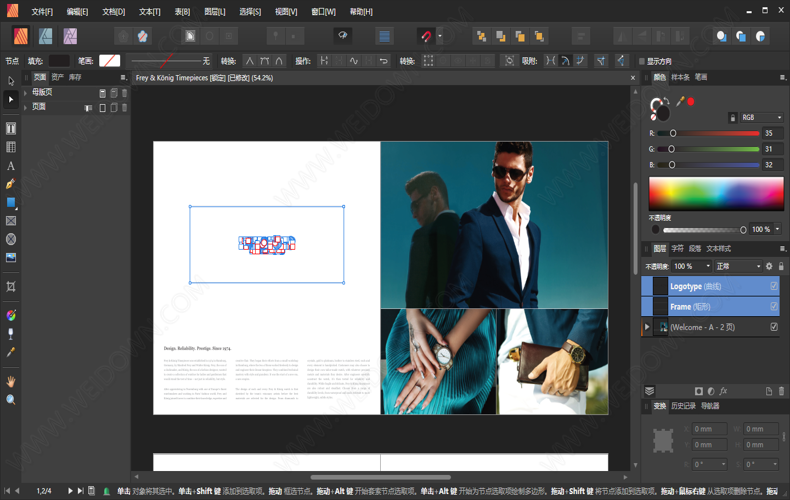This screenshot has height=500, width=790.
Task: Select the Picture Frame Ellipse tool
Action: (11, 239)
